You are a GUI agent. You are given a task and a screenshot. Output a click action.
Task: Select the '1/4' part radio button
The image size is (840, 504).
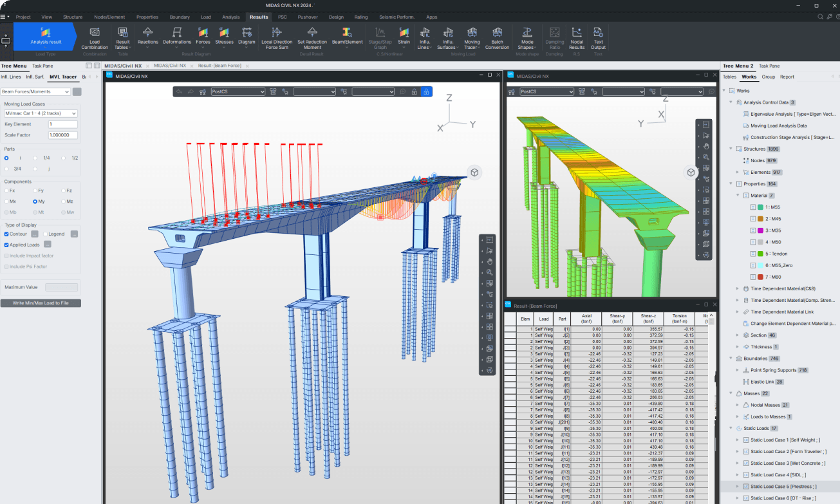(35, 158)
